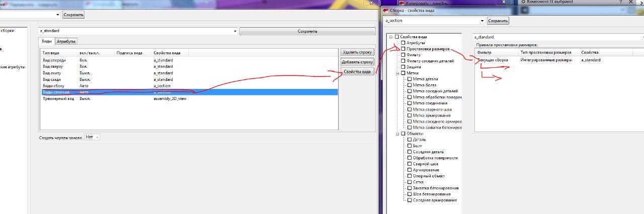Tick the Метка детали checkbox
Image resolution: width=644 pixels, height=214 pixels.
409,79
